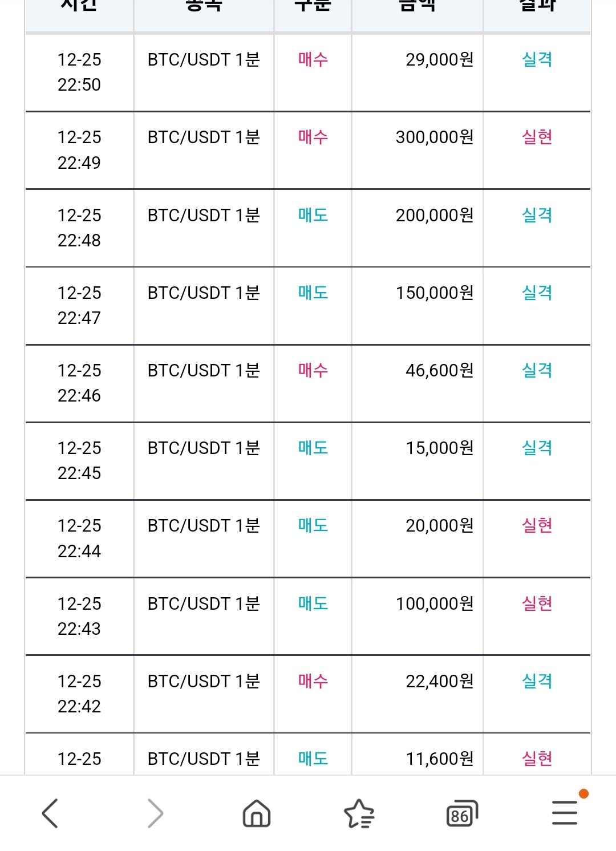Click 매도 label in the 22:48 row

coord(313,215)
